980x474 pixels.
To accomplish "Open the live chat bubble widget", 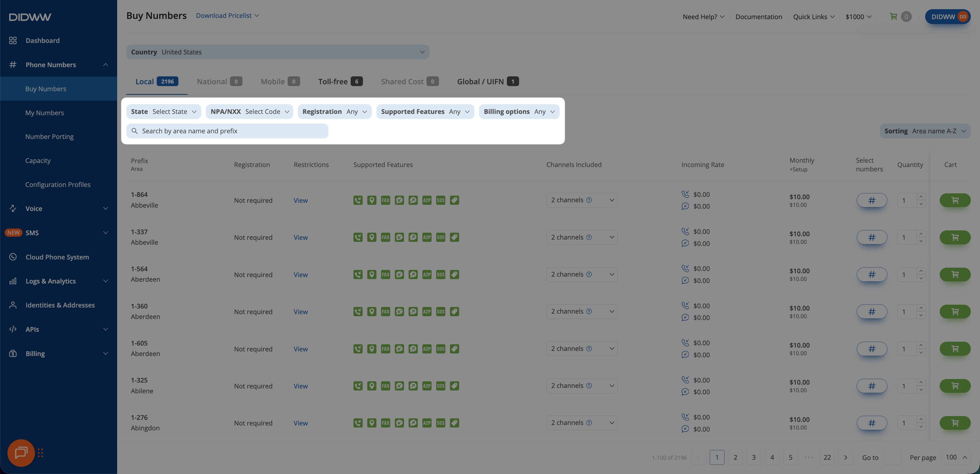I will pos(21,453).
